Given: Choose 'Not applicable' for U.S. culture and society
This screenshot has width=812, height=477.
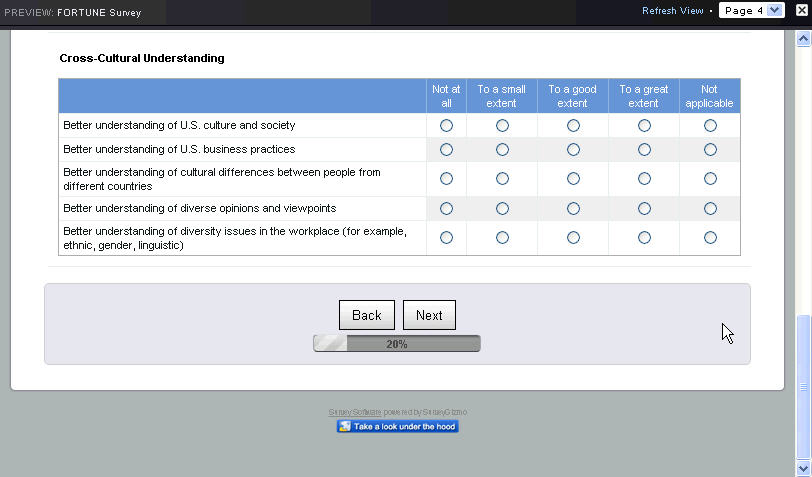Looking at the screenshot, I should [x=710, y=126].
